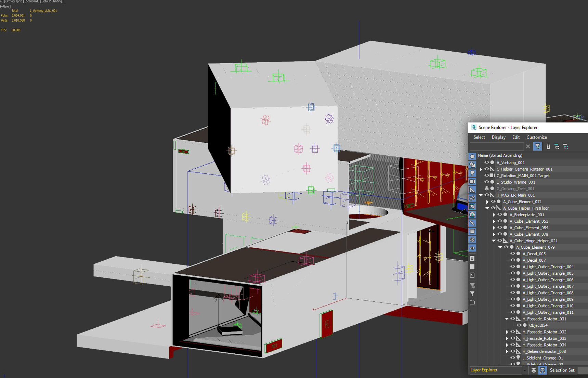Screen dimensions: 588x378
Task: Expand C_Helper_Camera_Rotator_001 tree node
Action: click(x=481, y=169)
